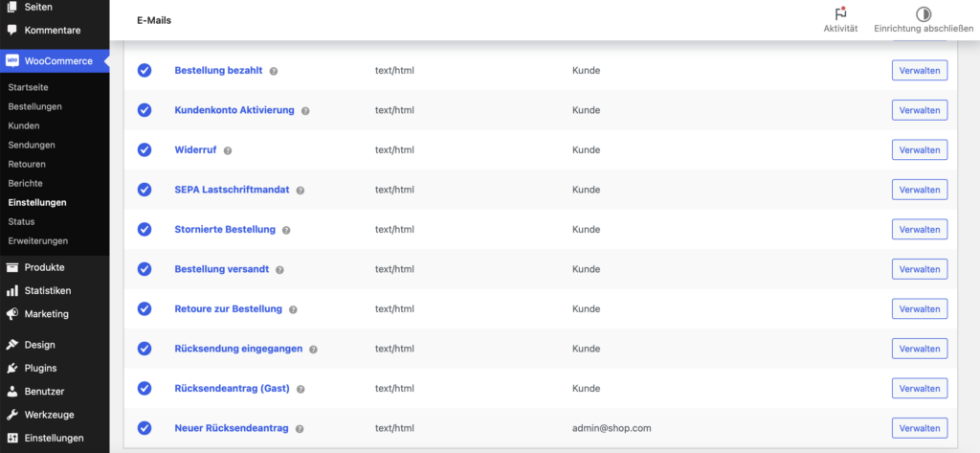
Task: Click the Design paintbrush icon
Action: 11,344
